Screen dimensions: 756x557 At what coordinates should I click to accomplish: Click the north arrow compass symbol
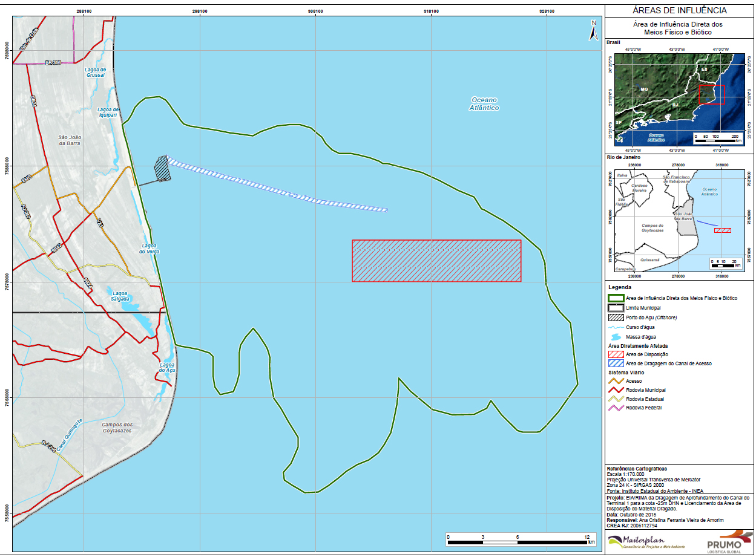(594, 31)
